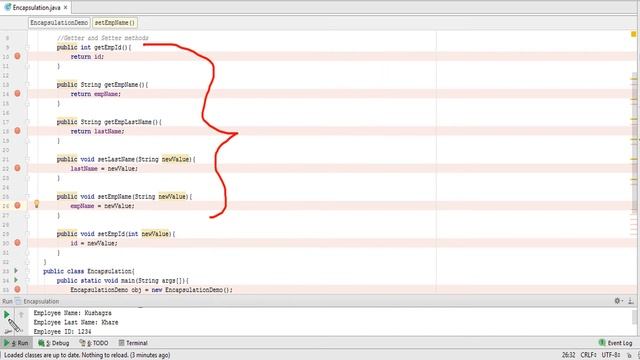The width and height of the screenshot is (640, 360).
Task: Click run gutter arrow beside class Encapsulation
Action: pyautogui.click(x=16, y=271)
